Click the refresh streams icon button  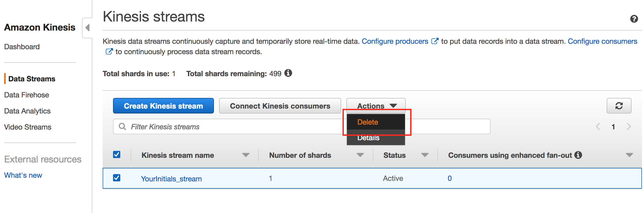(x=619, y=106)
